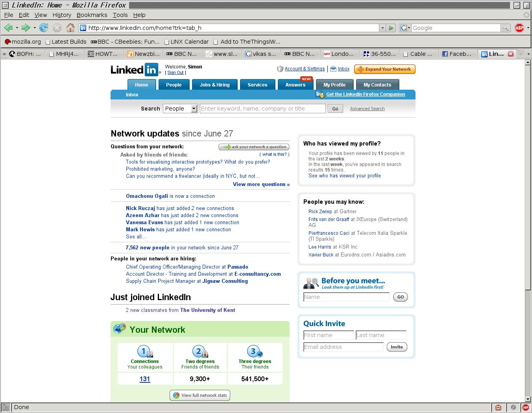Open the Answers tab
This screenshot has width=532, height=413.
coord(296,85)
